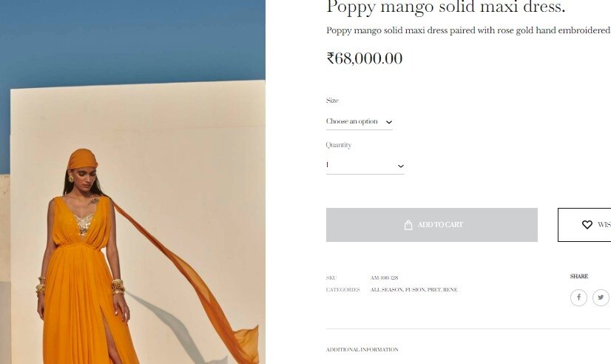
Task: Click the product description line below title
Action: pos(468,30)
